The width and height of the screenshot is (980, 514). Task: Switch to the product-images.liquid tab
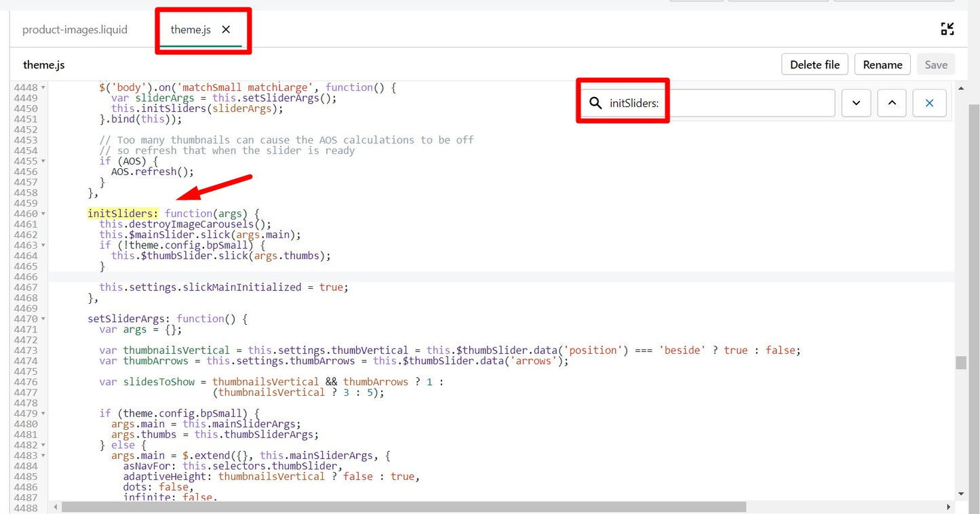[75, 30]
